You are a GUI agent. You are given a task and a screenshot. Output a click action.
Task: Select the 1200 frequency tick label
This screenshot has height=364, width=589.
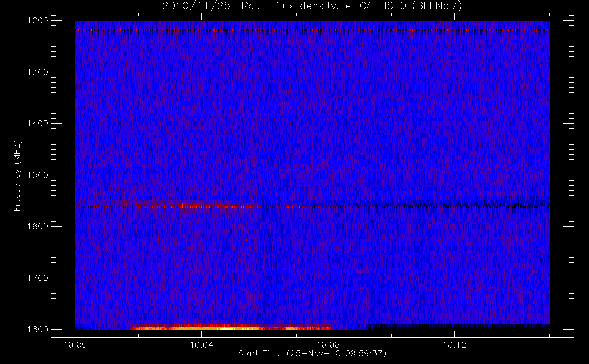click(x=38, y=20)
